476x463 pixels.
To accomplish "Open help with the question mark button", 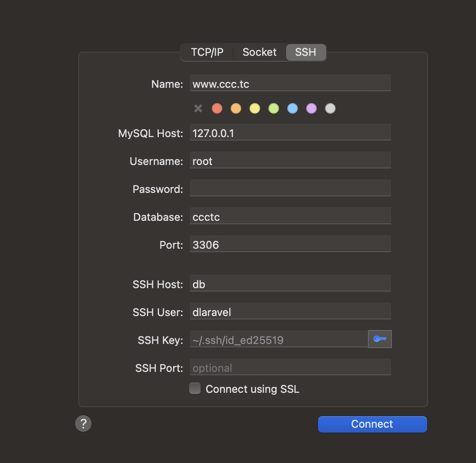I will pos(83,424).
